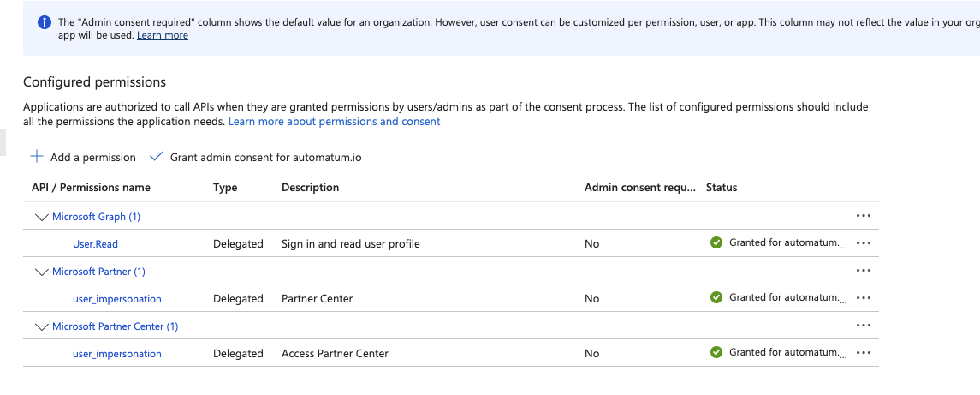Open user_impersonation link for Access Partner Center
The height and width of the screenshot is (395, 980).
click(x=117, y=355)
